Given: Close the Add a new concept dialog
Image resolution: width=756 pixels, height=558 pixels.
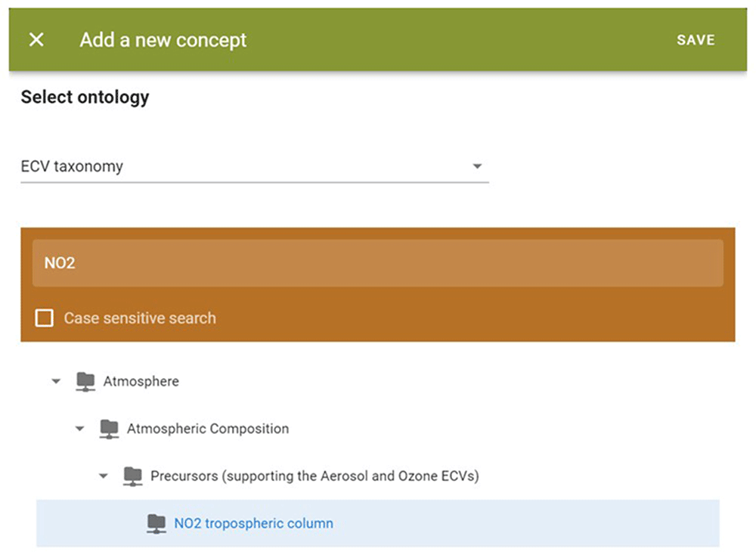Looking at the screenshot, I should [36, 39].
